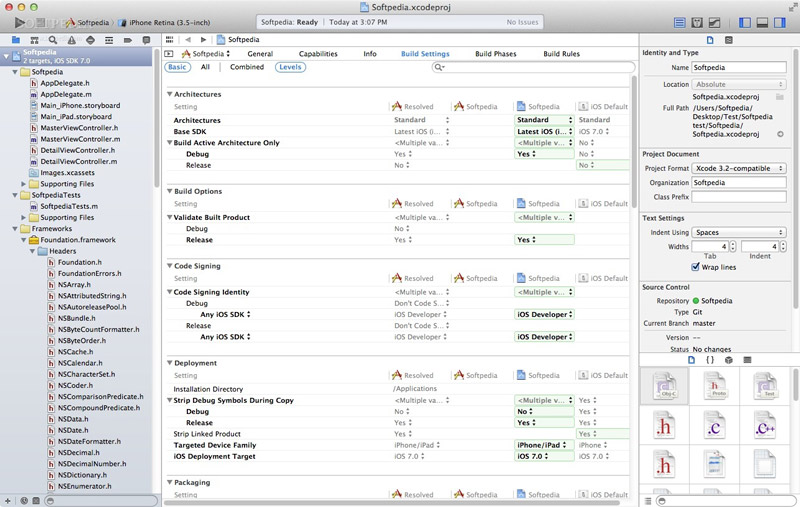Select the Combined settings view
This screenshot has height=507, width=800.
[x=247, y=67]
